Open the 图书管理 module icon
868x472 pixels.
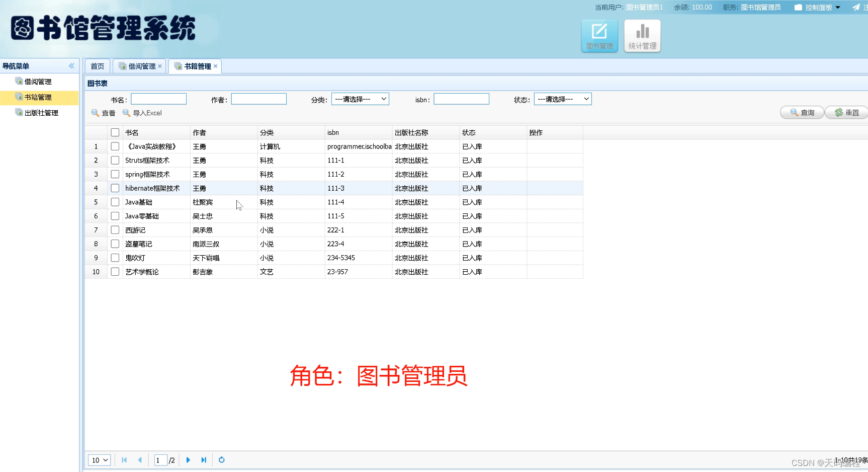[x=599, y=36]
